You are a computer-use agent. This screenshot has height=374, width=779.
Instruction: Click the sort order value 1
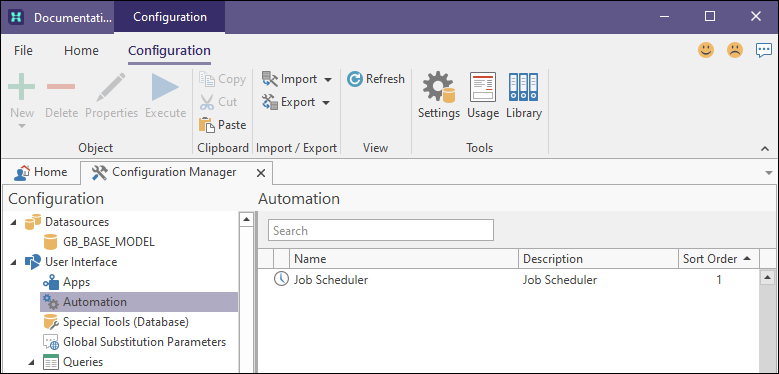(x=718, y=280)
